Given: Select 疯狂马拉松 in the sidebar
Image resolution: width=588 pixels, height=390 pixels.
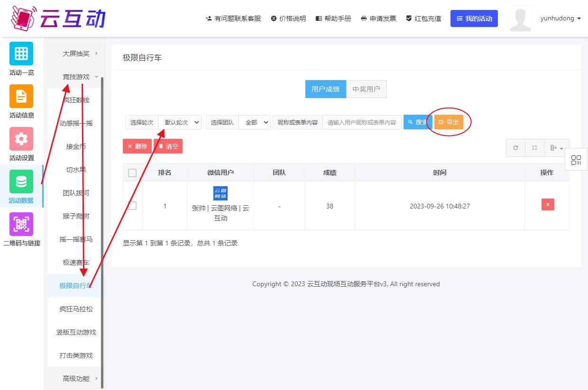Looking at the screenshot, I should (x=76, y=309).
